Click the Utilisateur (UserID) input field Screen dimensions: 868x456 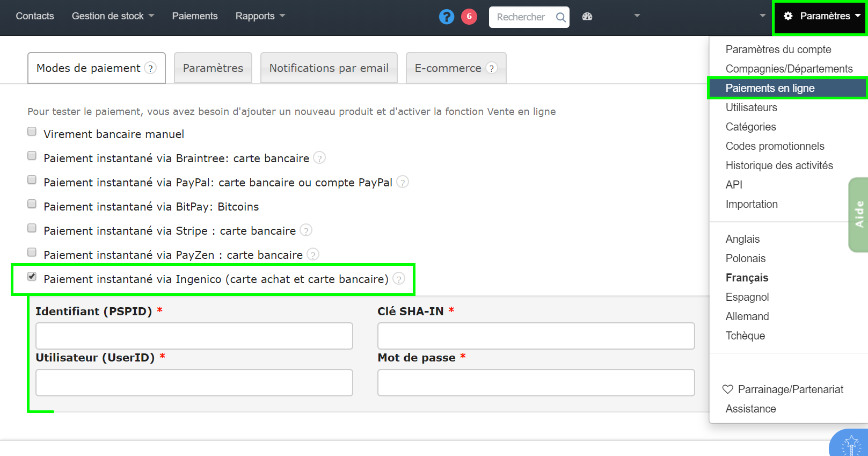pos(194,382)
